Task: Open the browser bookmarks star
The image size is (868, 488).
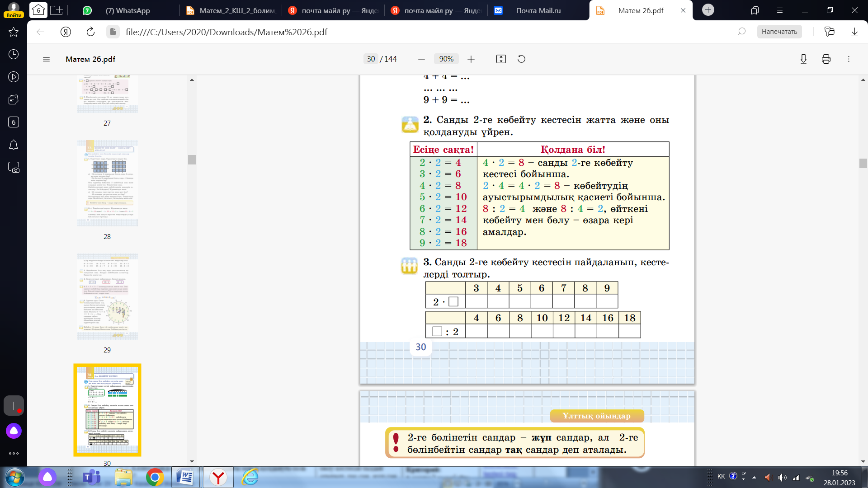Action: tap(14, 32)
